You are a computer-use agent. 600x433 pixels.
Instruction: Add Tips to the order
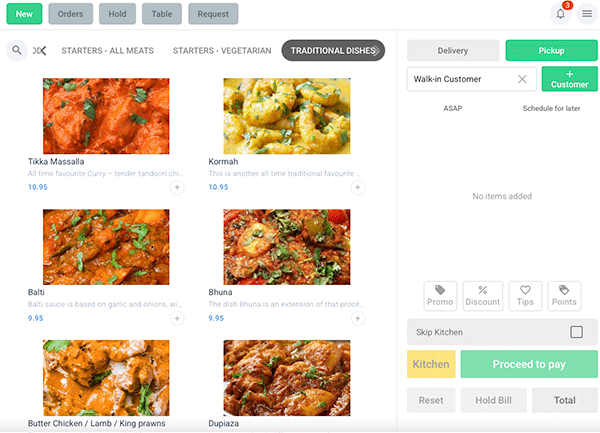tap(524, 295)
